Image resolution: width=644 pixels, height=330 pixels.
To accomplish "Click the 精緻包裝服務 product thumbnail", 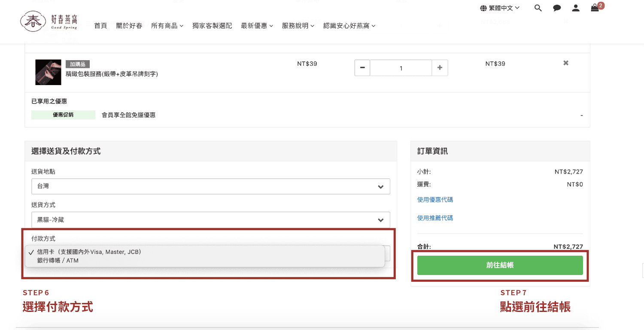I will pos(48,72).
